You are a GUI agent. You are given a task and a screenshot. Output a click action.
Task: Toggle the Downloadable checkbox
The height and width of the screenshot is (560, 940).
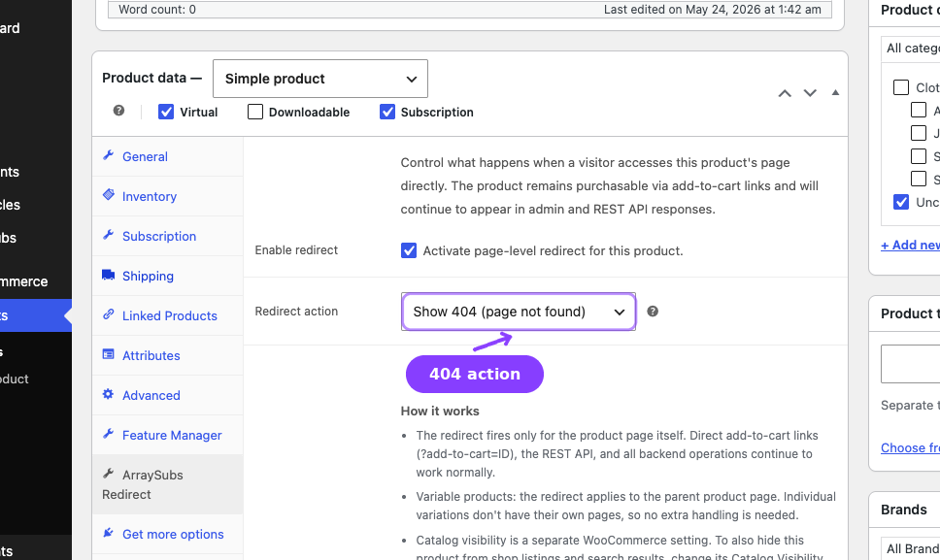point(255,112)
